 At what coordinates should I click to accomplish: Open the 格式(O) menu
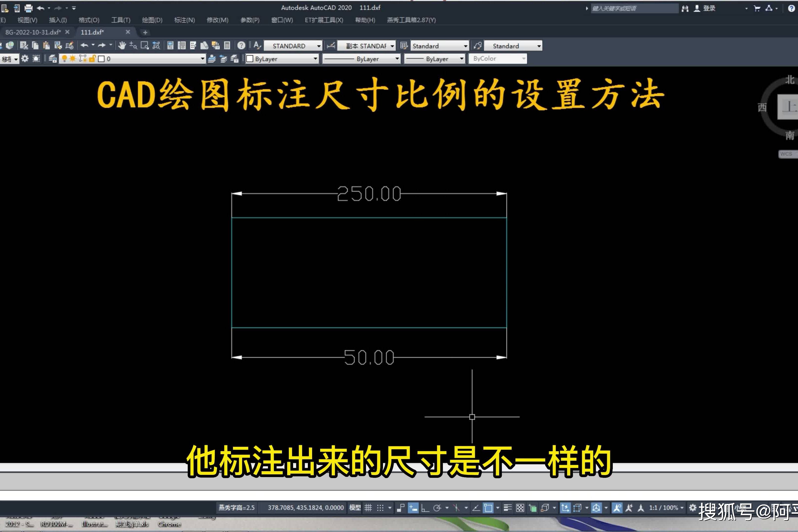(89, 20)
